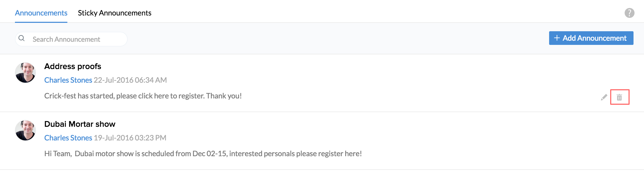This screenshot has height=189, width=644.
Task: Click the plus icon on Add Announcement
Action: (x=557, y=38)
